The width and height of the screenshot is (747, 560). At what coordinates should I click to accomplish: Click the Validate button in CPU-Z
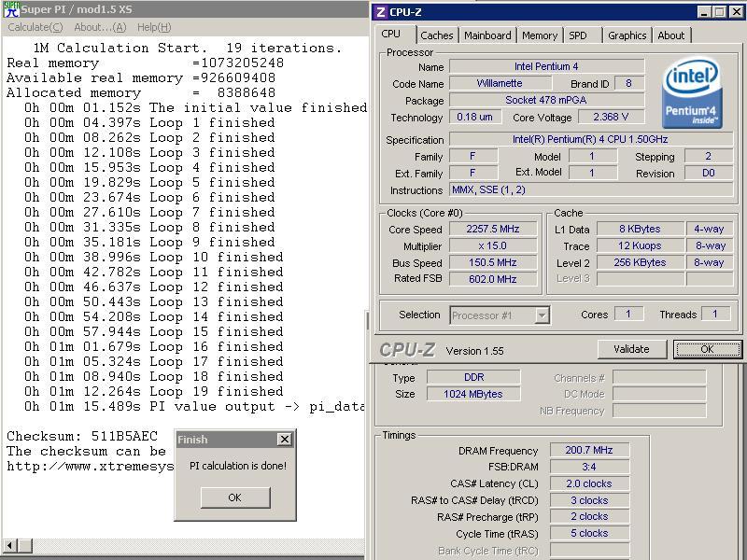(x=631, y=349)
